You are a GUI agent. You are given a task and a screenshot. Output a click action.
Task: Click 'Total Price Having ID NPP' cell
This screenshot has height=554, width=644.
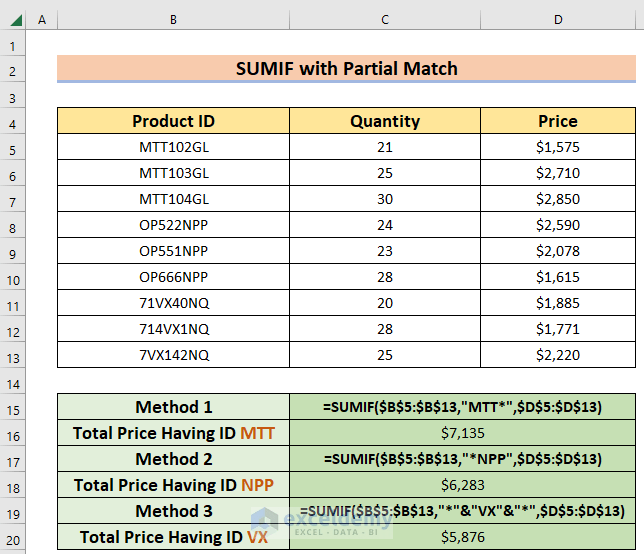pyautogui.click(x=173, y=485)
